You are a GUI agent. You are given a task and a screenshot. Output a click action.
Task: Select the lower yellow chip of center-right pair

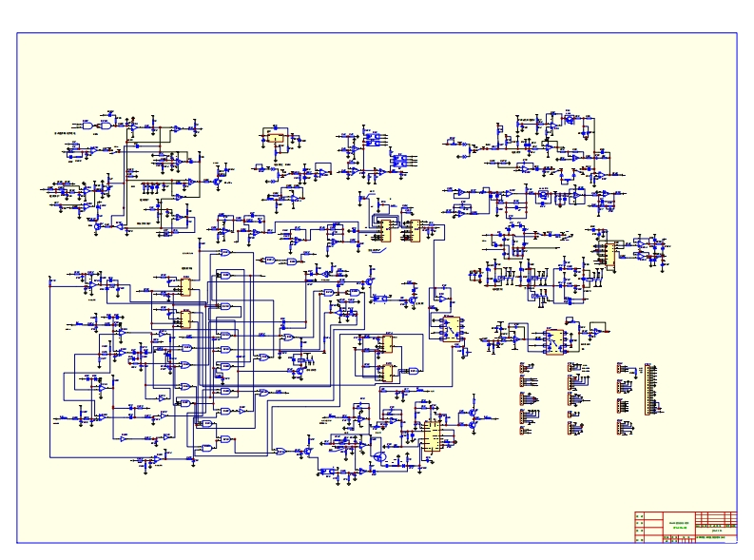tap(387, 371)
